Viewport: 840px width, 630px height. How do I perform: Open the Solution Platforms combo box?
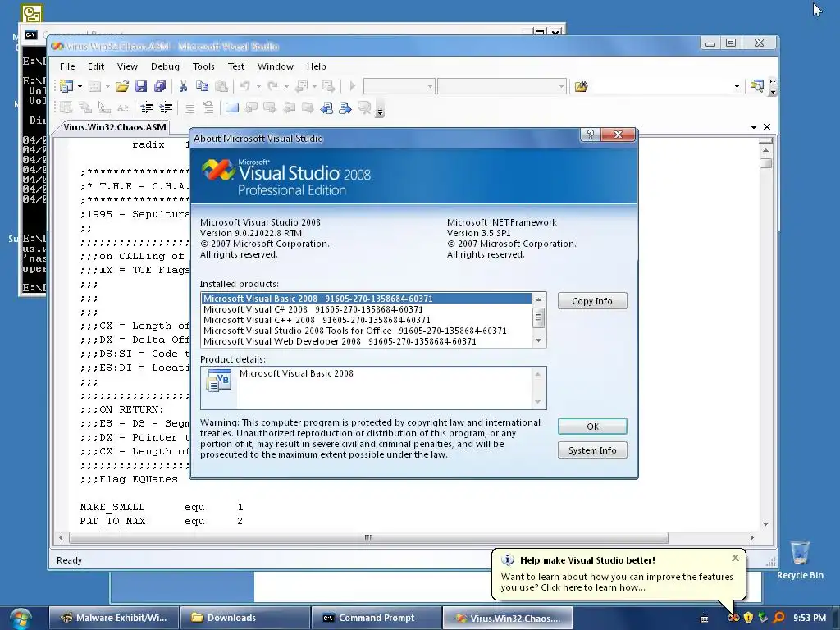(x=502, y=86)
